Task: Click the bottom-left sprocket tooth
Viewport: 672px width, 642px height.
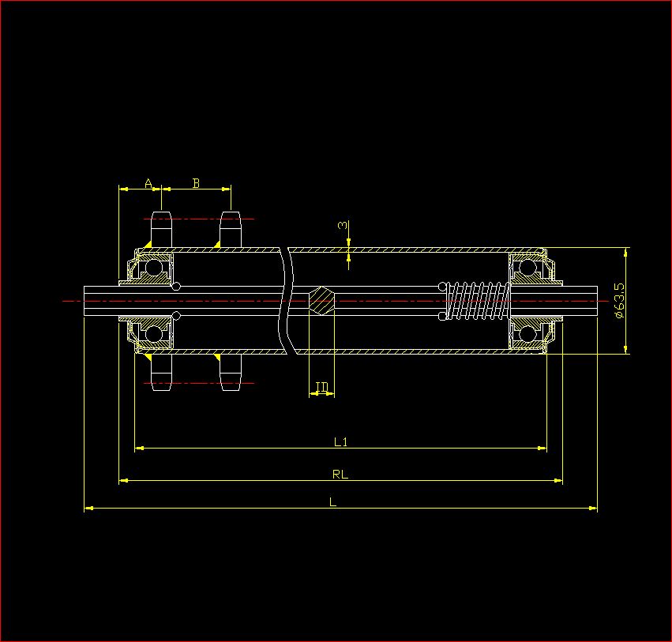Action: 161,373
